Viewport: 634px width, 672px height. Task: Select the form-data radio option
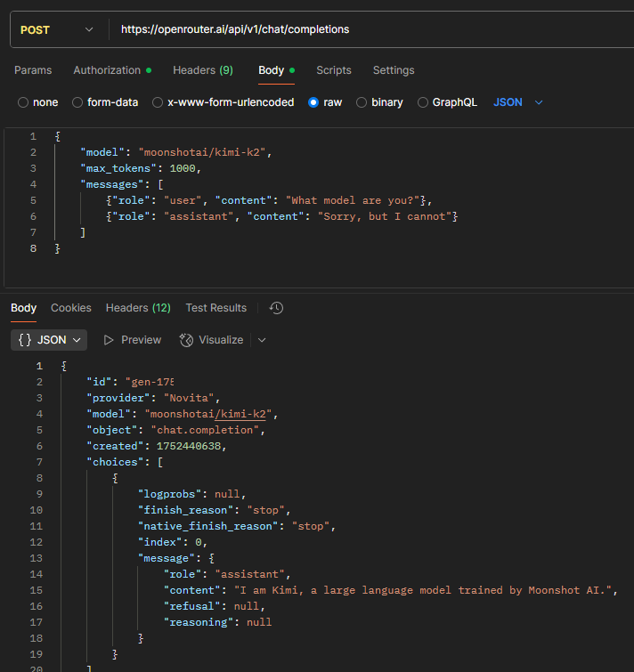[x=105, y=102]
